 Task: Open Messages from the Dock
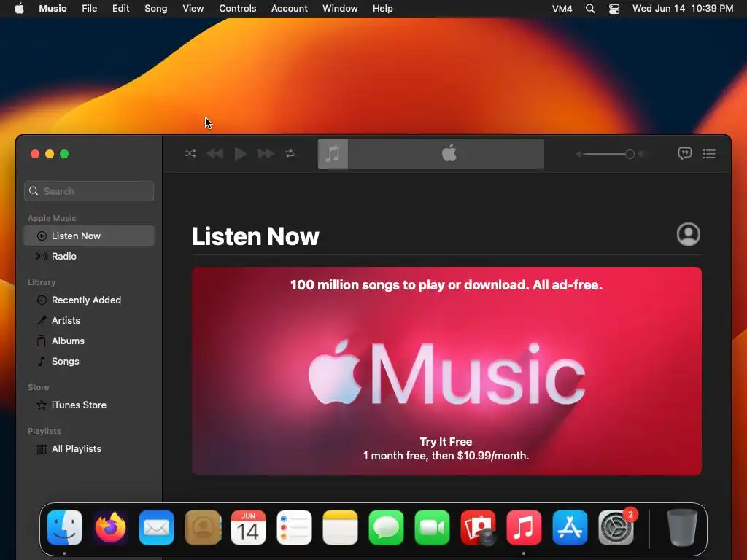(386, 528)
